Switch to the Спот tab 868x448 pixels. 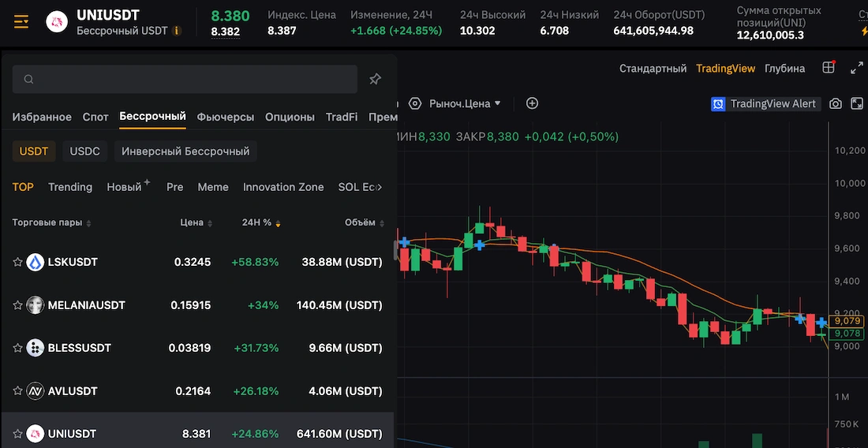[x=95, y=118]
